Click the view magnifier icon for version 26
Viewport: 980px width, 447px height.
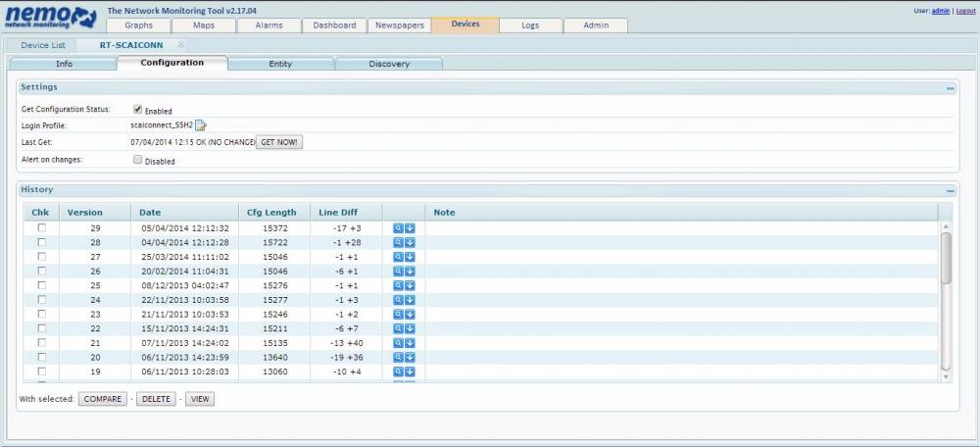pos(398,272)
